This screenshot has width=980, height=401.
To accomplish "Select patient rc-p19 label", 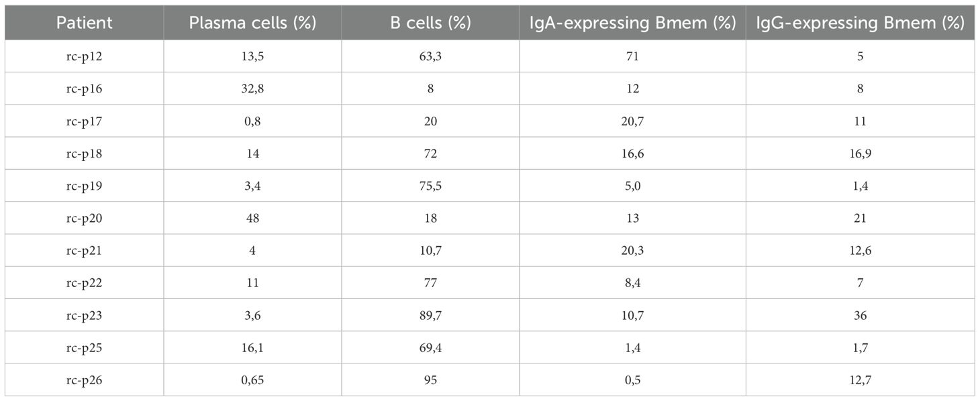I will click(85, 186).
